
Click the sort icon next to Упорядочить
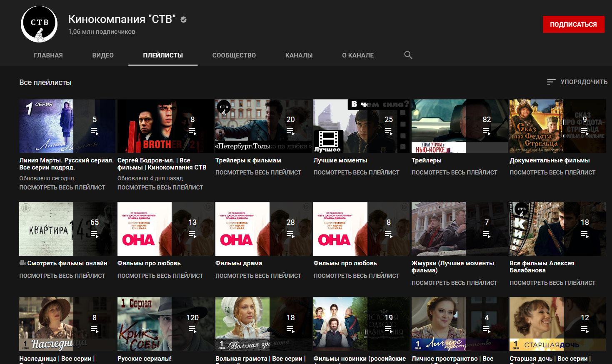pos(551,82)
